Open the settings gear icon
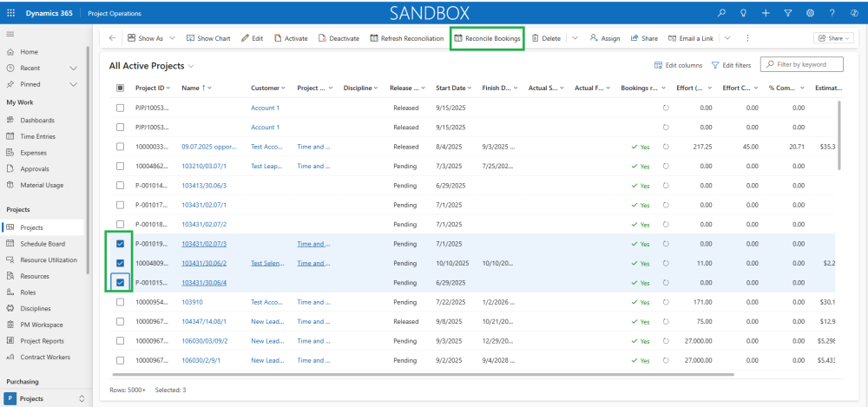 pyautogui.click(x=810, y=13)
